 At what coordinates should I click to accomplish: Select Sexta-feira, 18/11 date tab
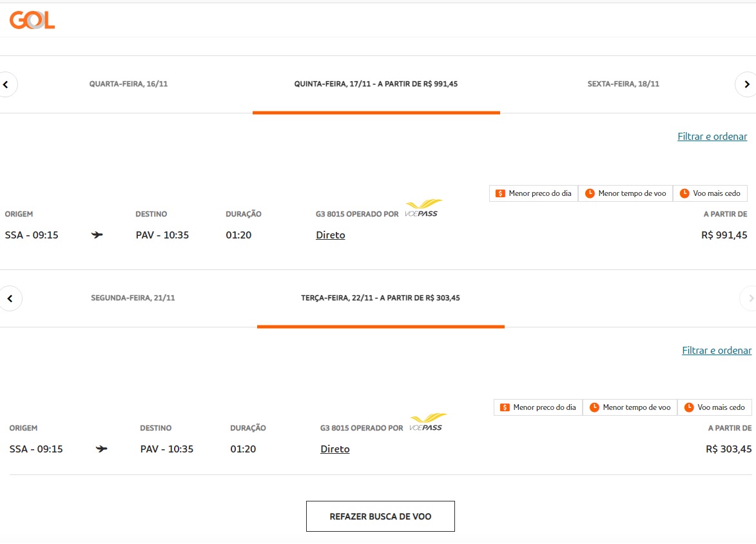tap(623, 84)
